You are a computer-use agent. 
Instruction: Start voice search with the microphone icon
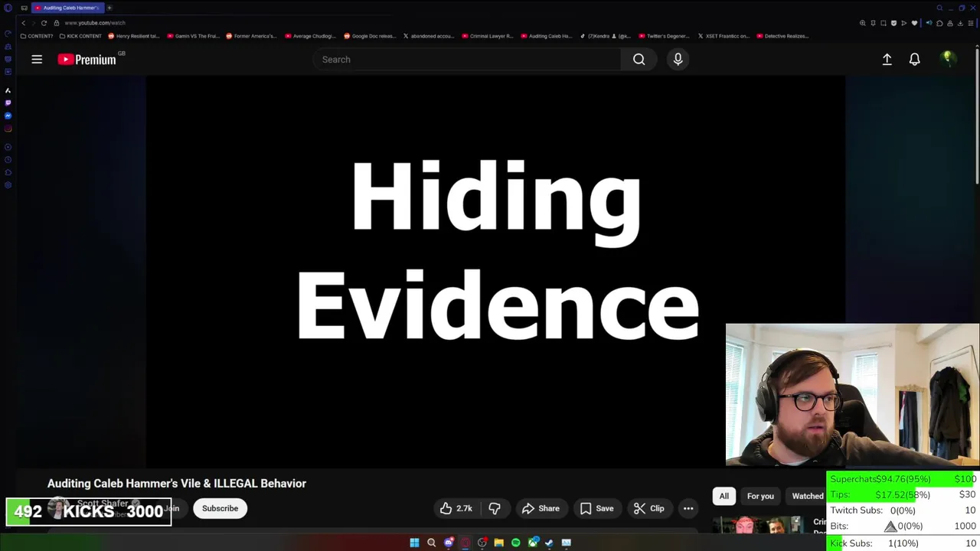[x=678, y=59]
